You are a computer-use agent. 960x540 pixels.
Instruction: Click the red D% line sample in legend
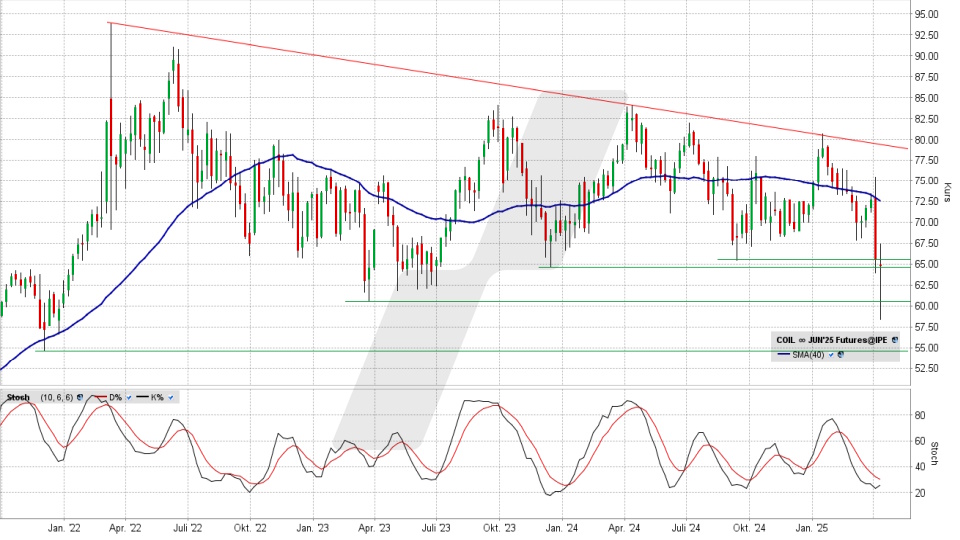pos(100,397)
